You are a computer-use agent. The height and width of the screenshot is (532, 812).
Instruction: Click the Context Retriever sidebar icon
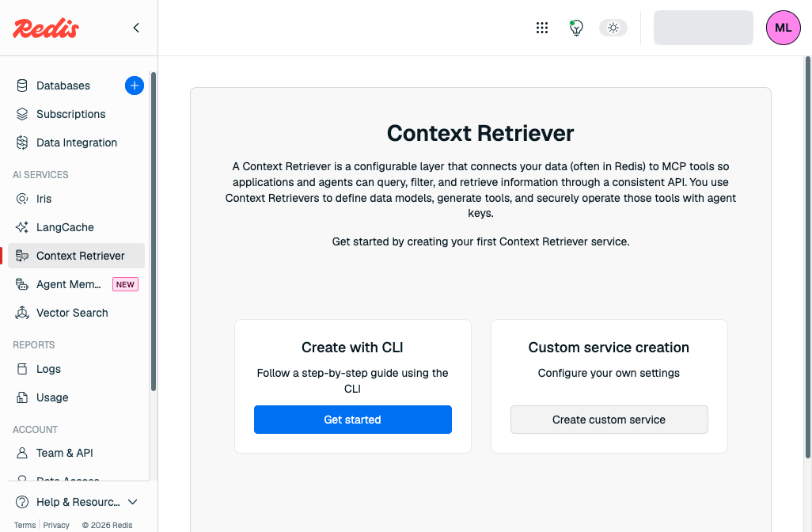coord(21,256)
